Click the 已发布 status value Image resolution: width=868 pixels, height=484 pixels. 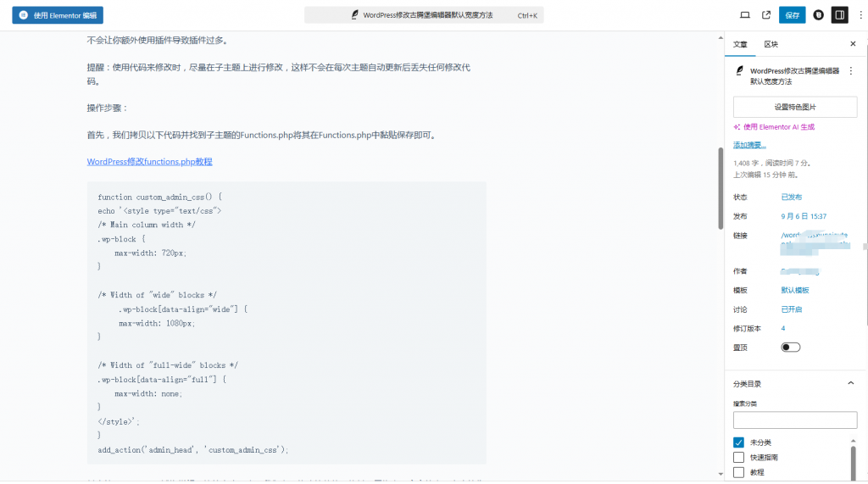pos(792,197)
